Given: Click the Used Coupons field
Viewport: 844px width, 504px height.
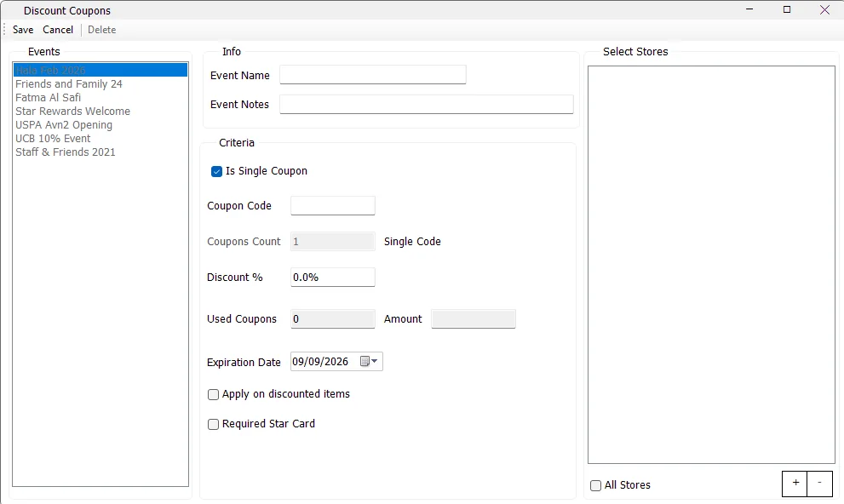Looking at the screenshot, I should (333, 319).
